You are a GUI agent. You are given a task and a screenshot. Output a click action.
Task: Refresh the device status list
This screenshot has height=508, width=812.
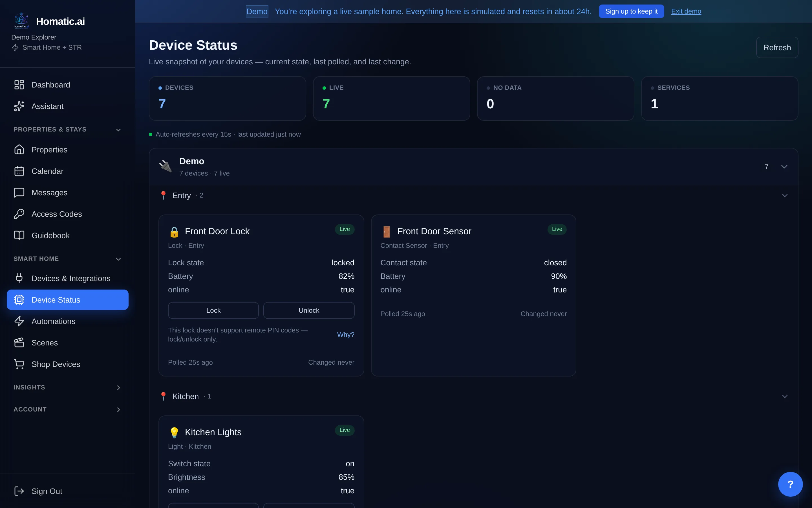point(777,47)
